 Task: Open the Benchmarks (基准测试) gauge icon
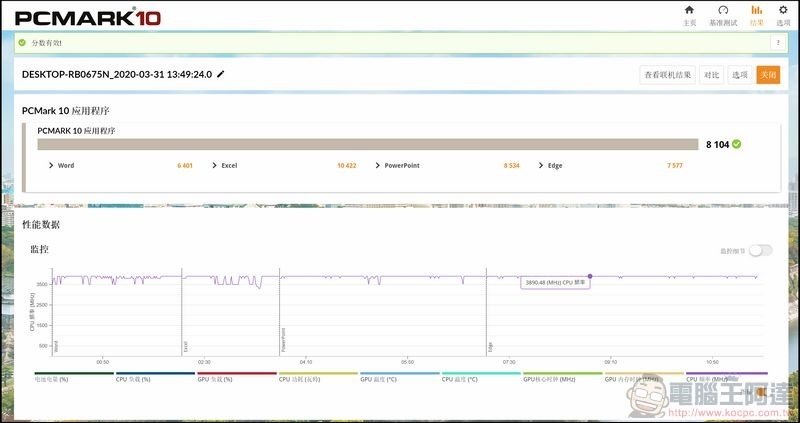coord(723,14)
